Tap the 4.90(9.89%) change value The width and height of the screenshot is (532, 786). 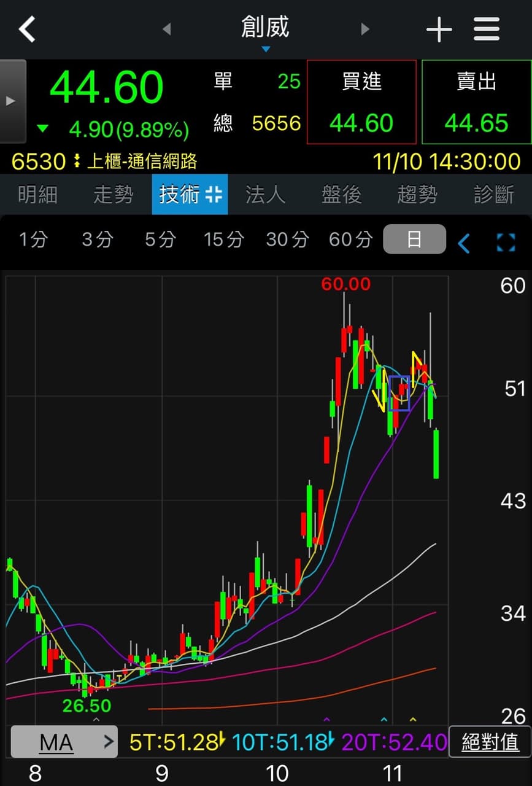129,130
